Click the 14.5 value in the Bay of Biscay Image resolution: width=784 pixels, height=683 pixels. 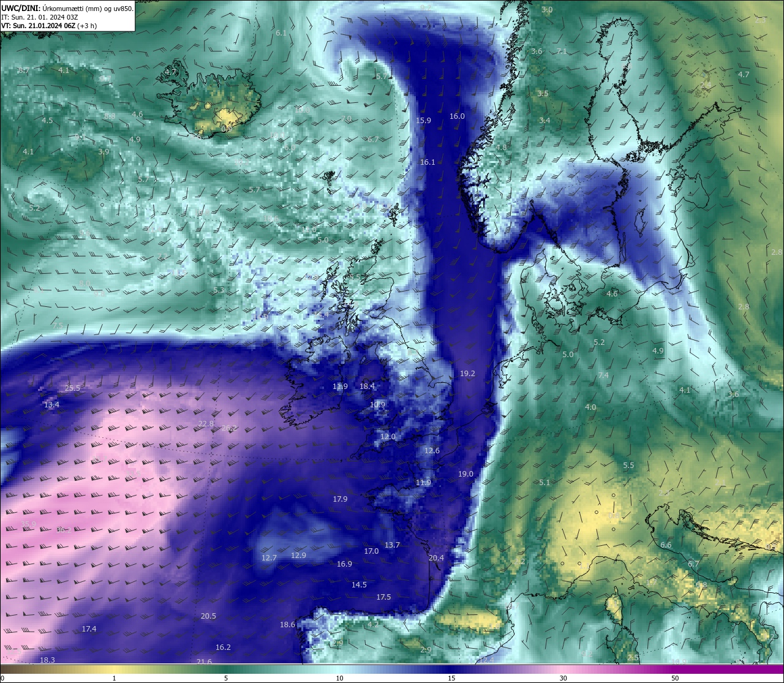coord(359,584)
